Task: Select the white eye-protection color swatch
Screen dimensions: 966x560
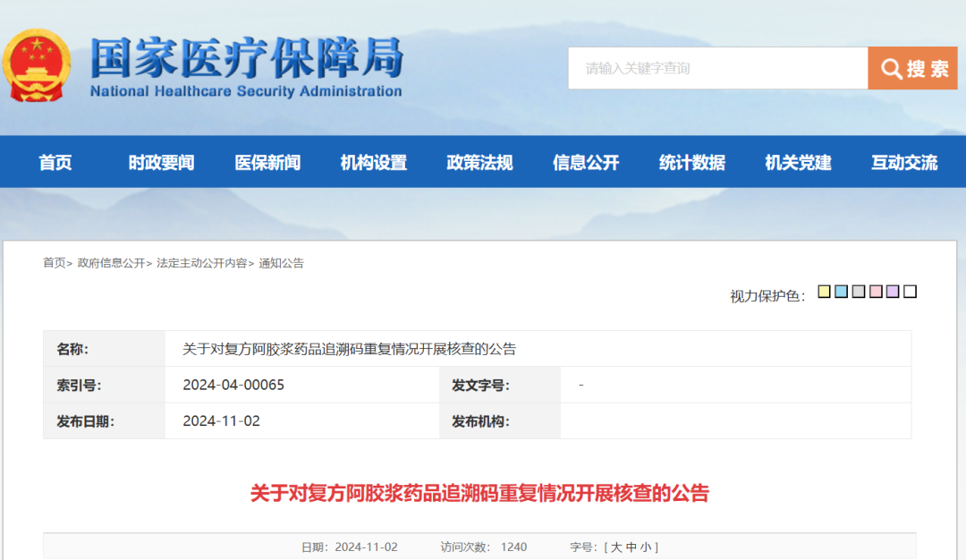Action: [x=910, y=292]
